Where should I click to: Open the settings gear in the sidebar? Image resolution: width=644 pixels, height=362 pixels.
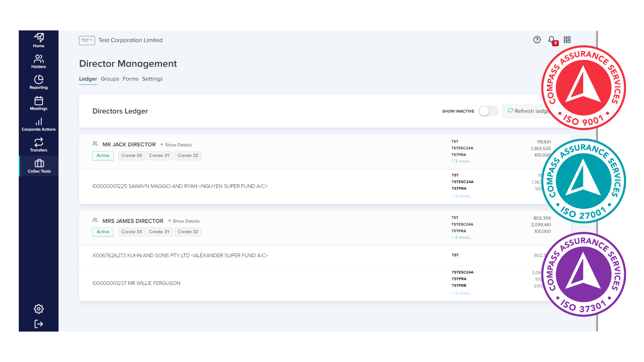click(x=38, y=309)
